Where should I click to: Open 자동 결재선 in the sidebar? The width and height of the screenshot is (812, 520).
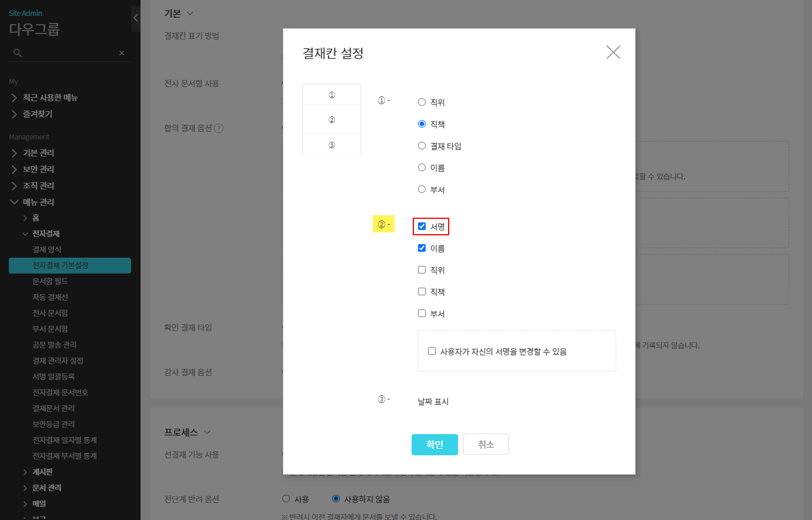coord(50,297)
